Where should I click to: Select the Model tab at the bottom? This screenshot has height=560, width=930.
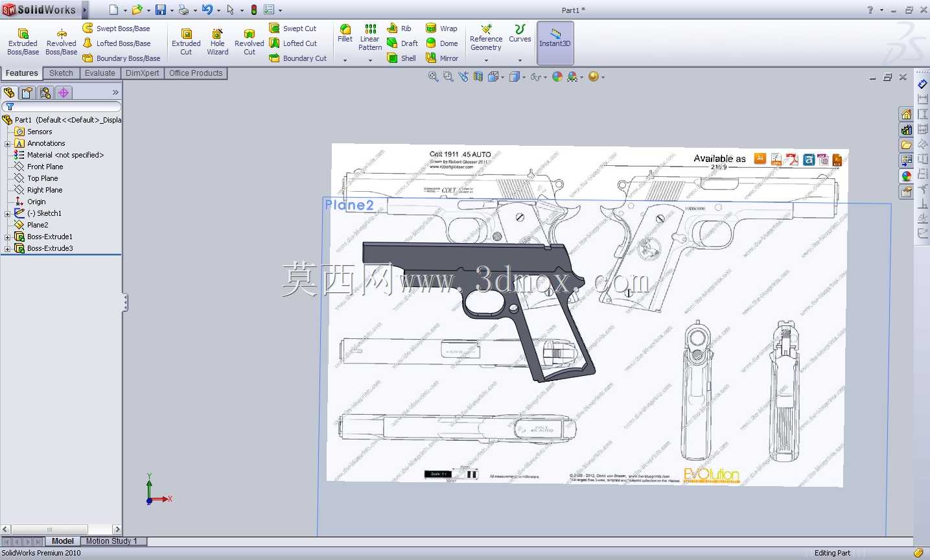pos(63,541)
